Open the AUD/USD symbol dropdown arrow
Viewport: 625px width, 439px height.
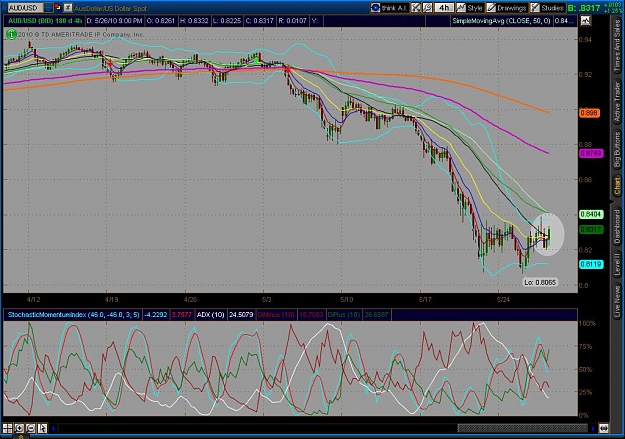(x=48, y=7)
